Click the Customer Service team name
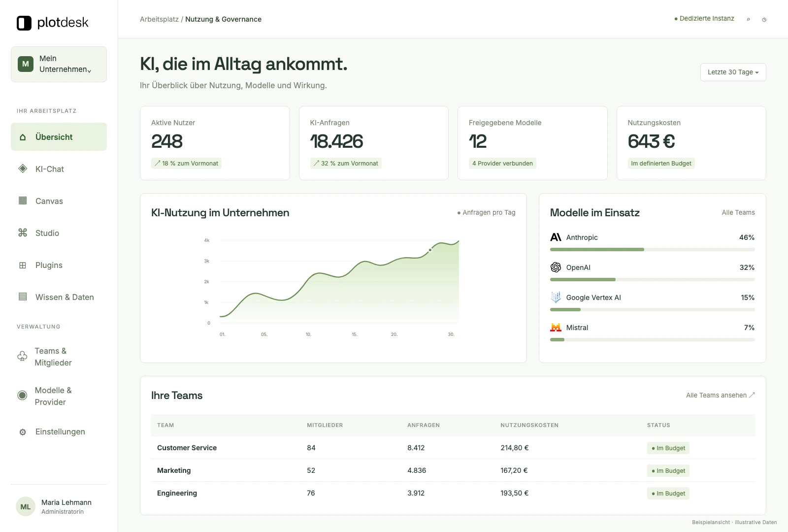The width and height of the screenshot is (788, 532). (187, 448)
